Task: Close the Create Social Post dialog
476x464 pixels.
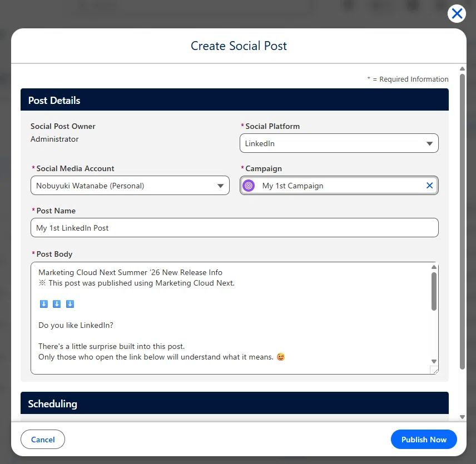Action: pos(457,13)
